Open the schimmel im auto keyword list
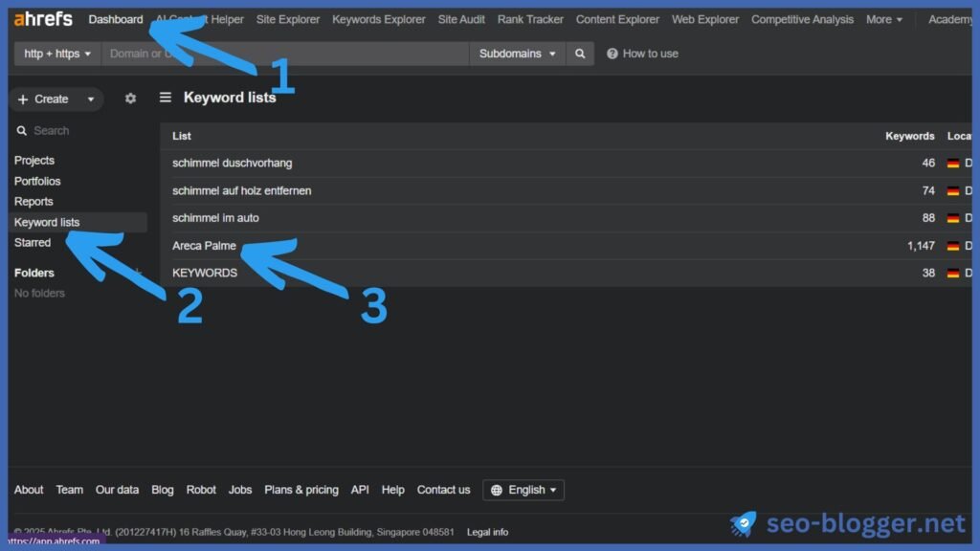This screenshot has width=980, height=551. 215,218
